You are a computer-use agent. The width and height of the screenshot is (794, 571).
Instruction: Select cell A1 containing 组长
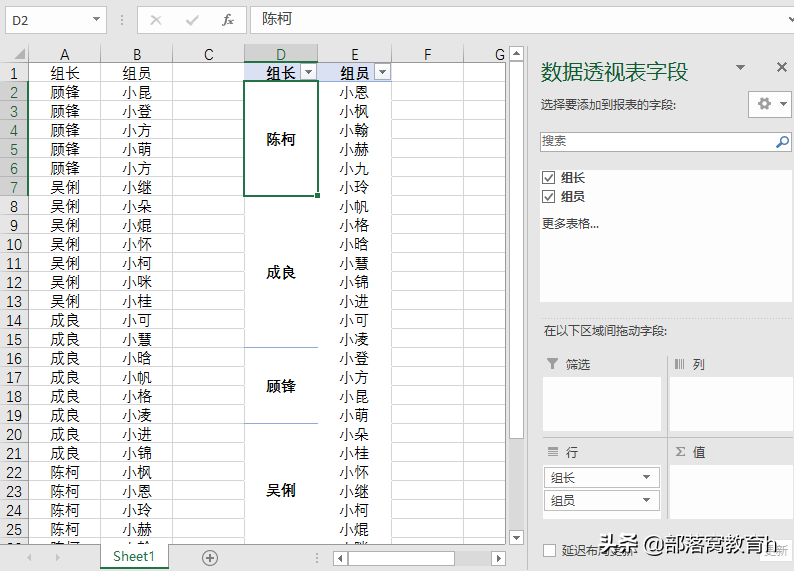[65, 73]
